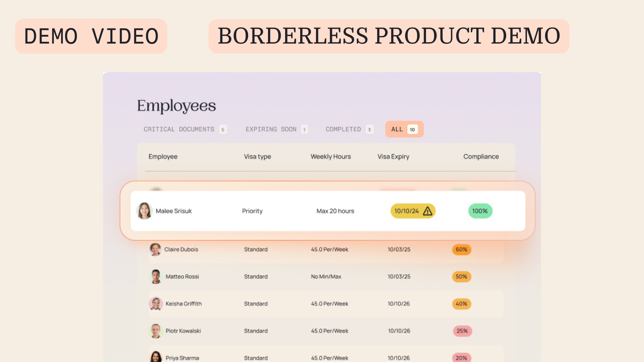Click the warning triangle on visa expiry
The image size is (644, 362).
click(x=428, y=211)
